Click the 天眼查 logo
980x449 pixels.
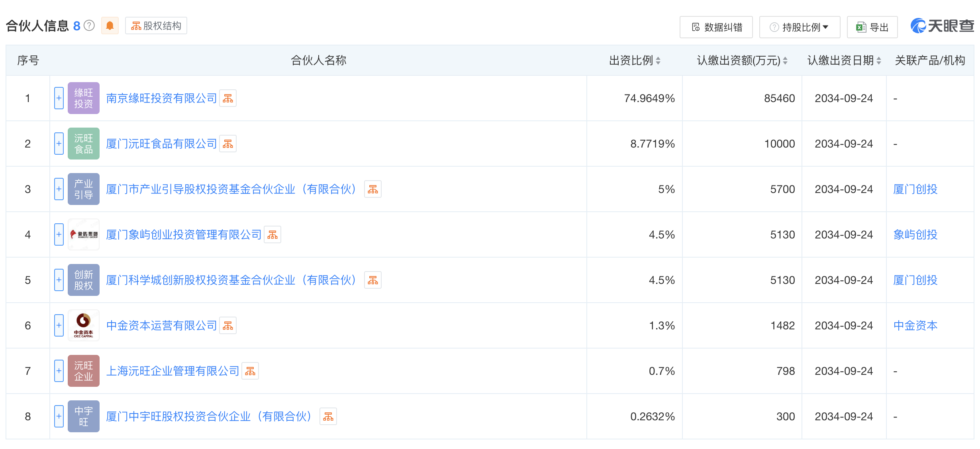pos(942,26)
